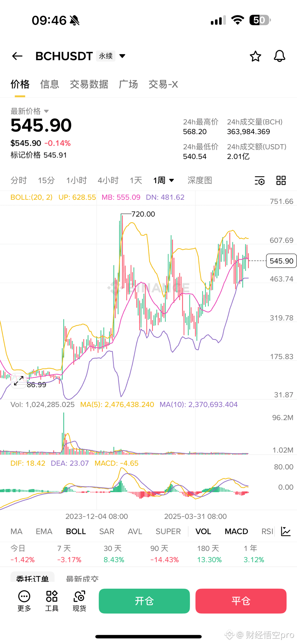Open the 最新价格 price type dropdown

(29, 111)
